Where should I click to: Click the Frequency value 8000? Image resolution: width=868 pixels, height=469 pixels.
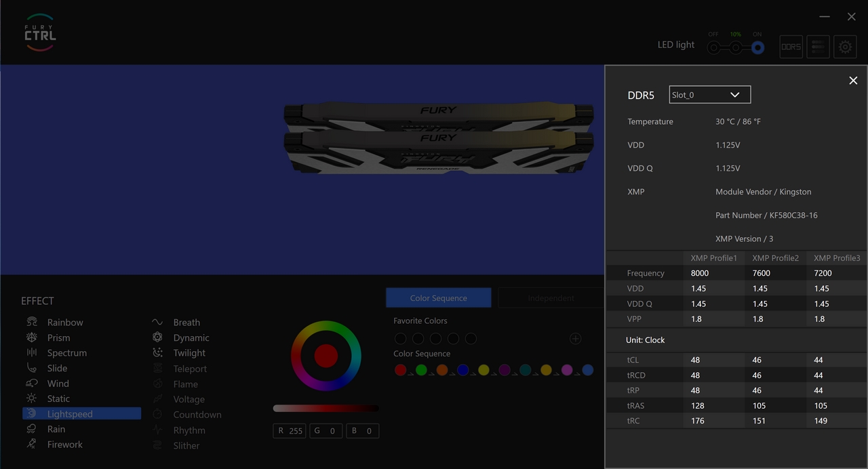click(x=700, y=273)
